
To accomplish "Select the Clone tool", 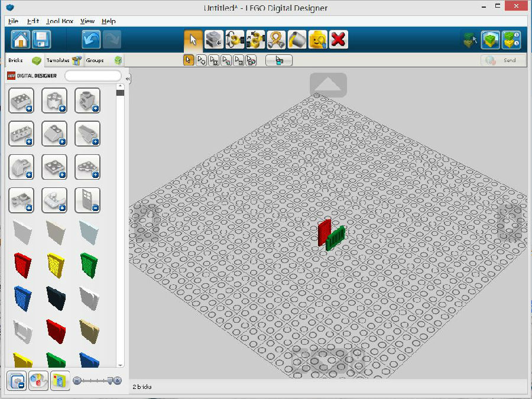I will (215, 40).
